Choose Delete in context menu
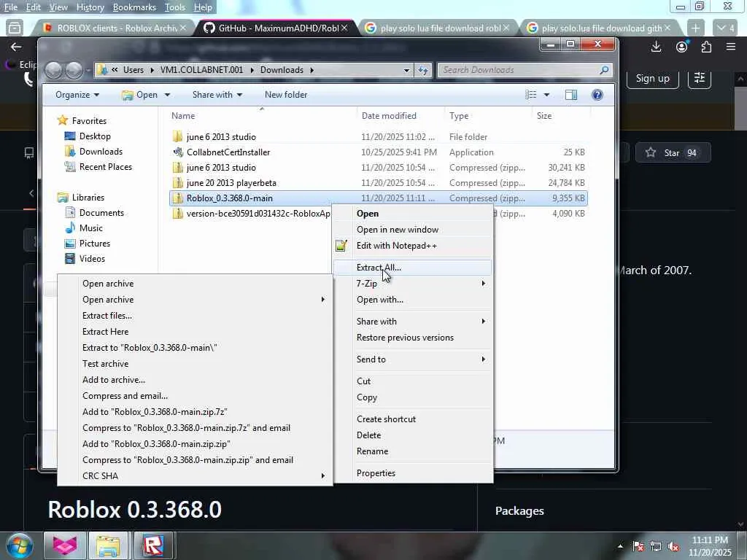 [412, 435]
